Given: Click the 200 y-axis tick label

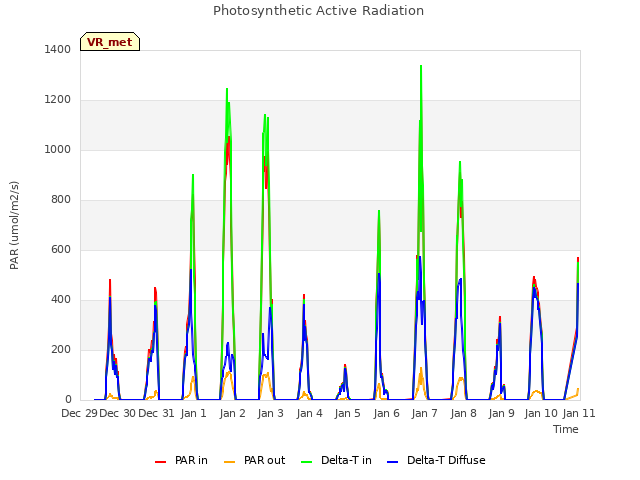Looking at the screenshot, I should click(x=61, y=349).
